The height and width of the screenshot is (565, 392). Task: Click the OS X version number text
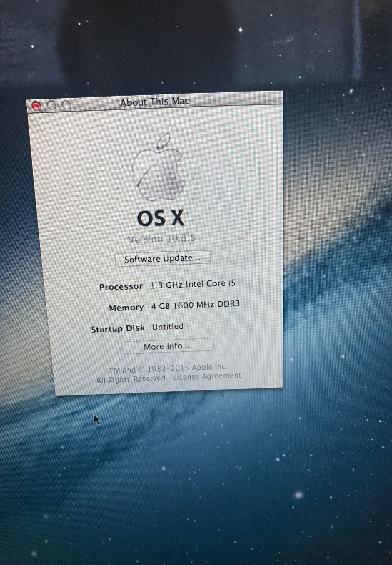(x=161, y=238)
